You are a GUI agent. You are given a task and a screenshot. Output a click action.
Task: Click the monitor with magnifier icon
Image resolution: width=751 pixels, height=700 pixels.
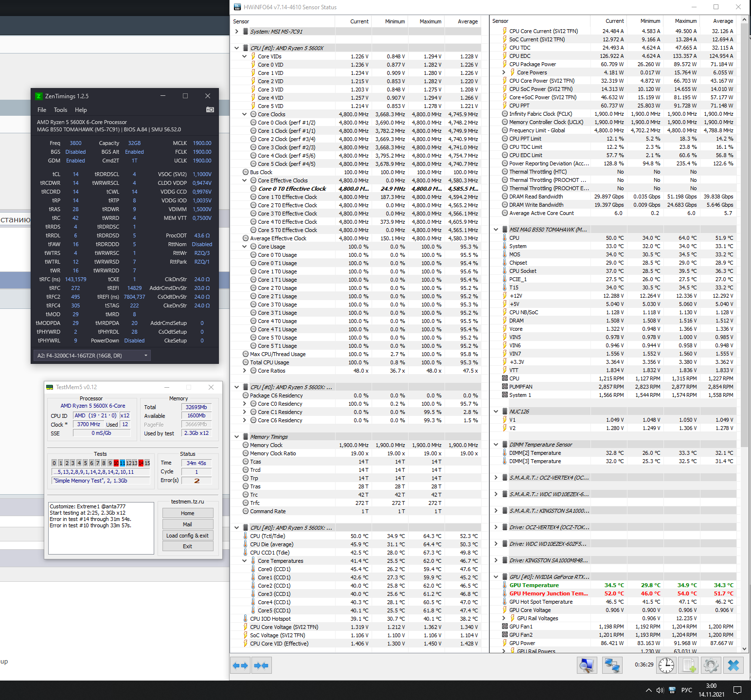pyautogui.click(x=587, y=665)
